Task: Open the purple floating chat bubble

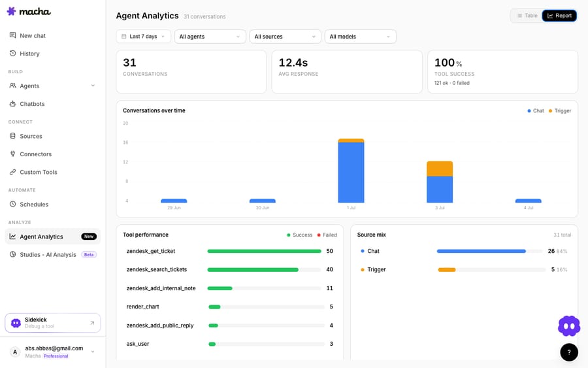Action: (569, 326)
